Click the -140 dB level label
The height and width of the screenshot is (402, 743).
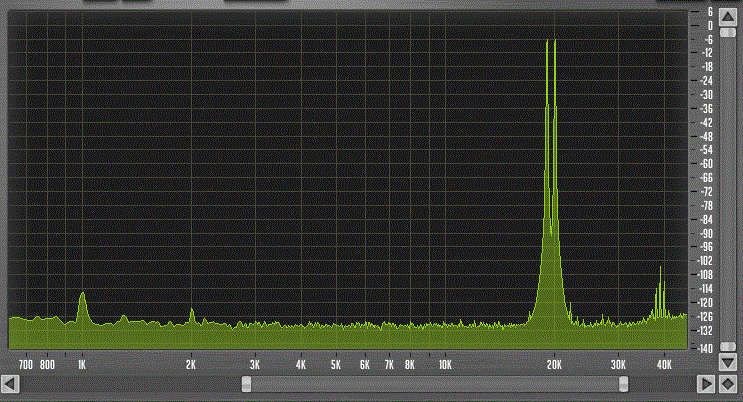click(x=706, y=348)
